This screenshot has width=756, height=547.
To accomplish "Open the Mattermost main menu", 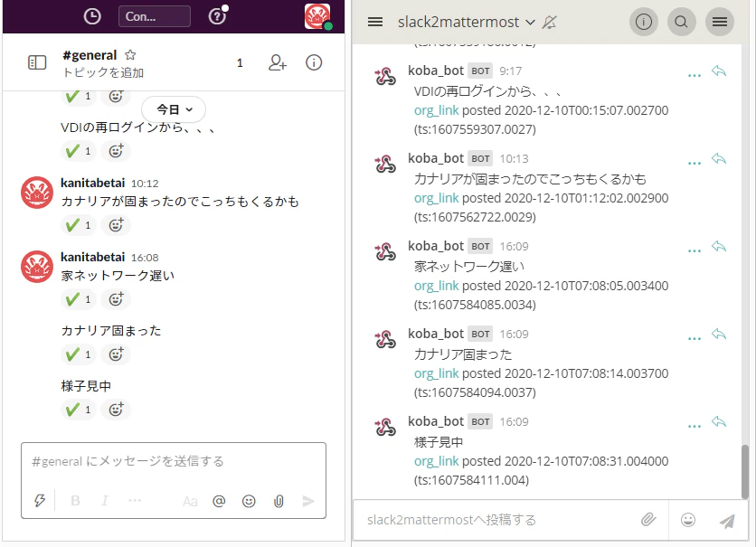I will point(719,22).
